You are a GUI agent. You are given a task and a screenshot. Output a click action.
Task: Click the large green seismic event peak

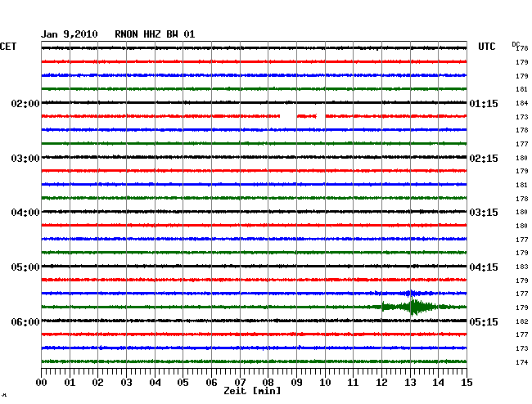[x=414, y=307]
